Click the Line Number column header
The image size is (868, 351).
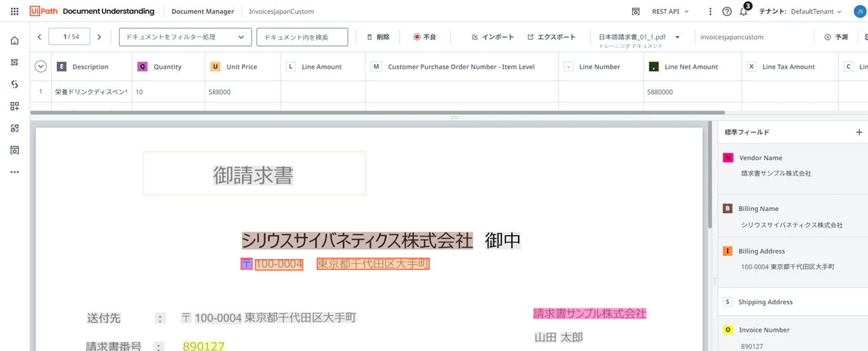tap(601, 67)
